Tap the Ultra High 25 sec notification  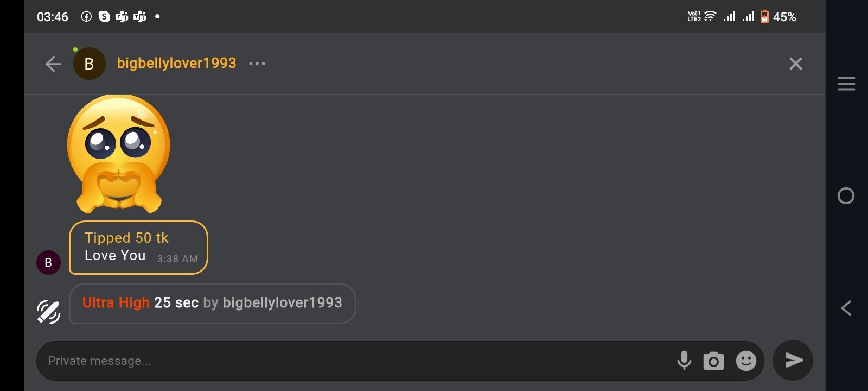point(212,303)
